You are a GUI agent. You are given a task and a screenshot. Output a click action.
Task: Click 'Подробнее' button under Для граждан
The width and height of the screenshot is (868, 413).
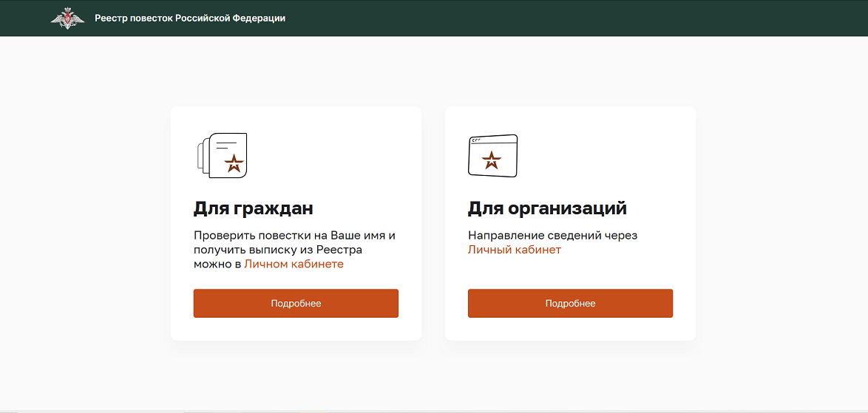pos(296,303)
